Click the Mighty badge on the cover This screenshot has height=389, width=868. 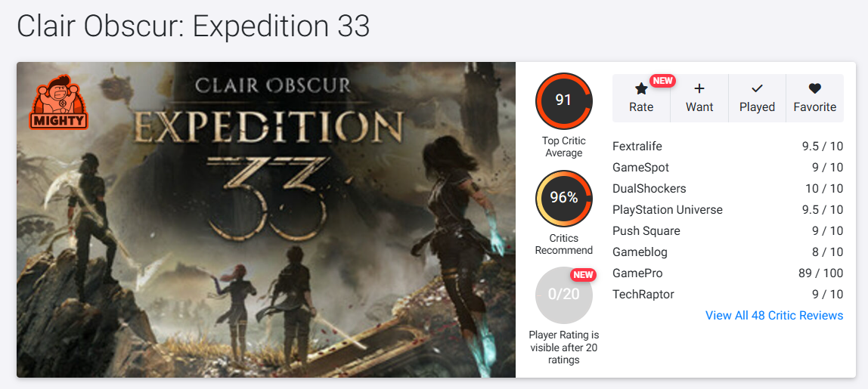click(59, 103)
